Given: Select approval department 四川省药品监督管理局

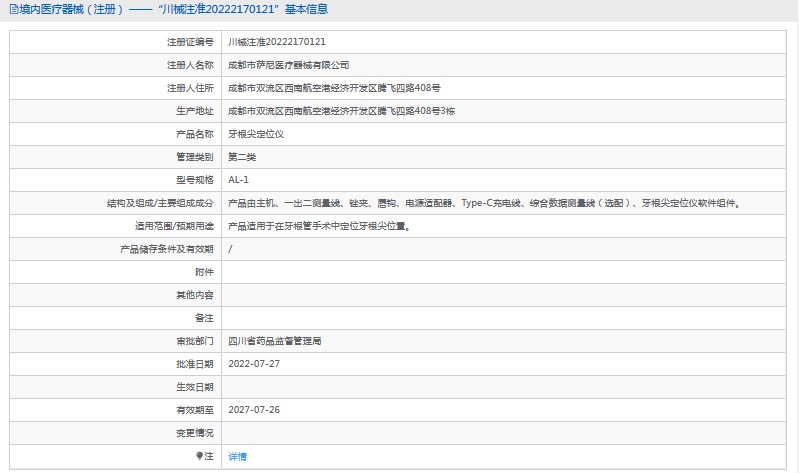Looking at the screenshot, I should click(275, 341).
